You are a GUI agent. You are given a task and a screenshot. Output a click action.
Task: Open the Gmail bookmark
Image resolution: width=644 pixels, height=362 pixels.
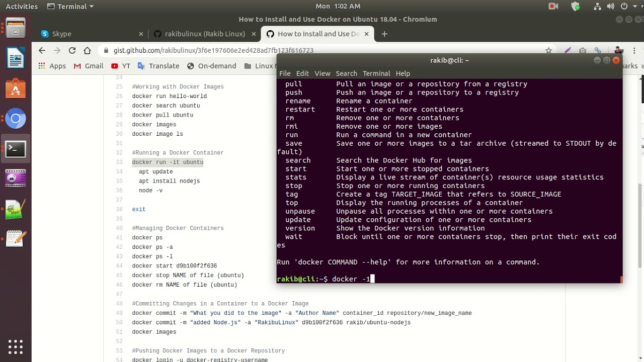pos(89,66)
